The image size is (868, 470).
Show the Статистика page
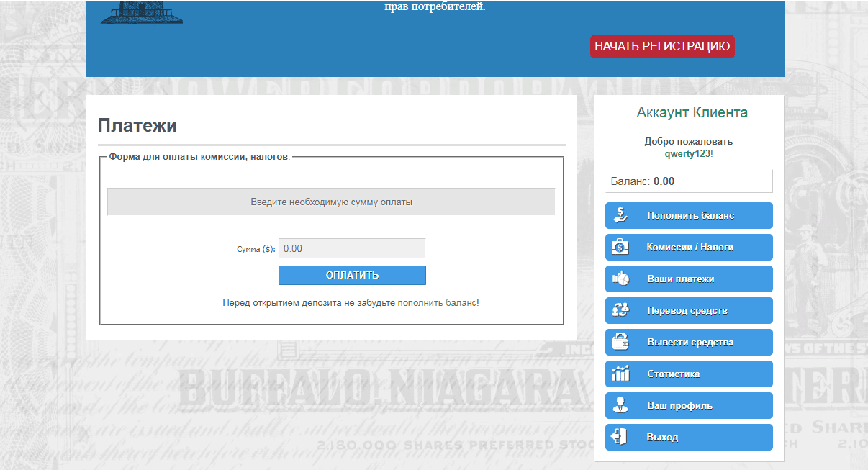(x=673, y=374)
